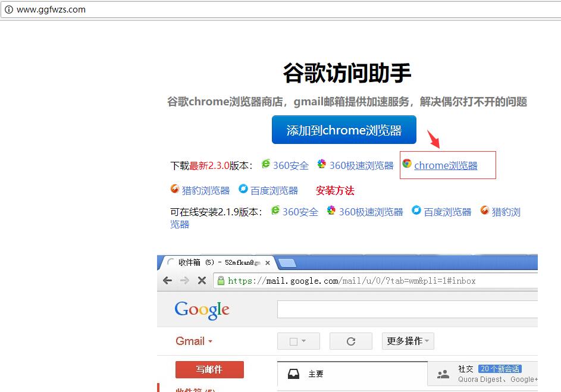
Task: Open the 更多操作 dropdown
Action: coord(408,341)
